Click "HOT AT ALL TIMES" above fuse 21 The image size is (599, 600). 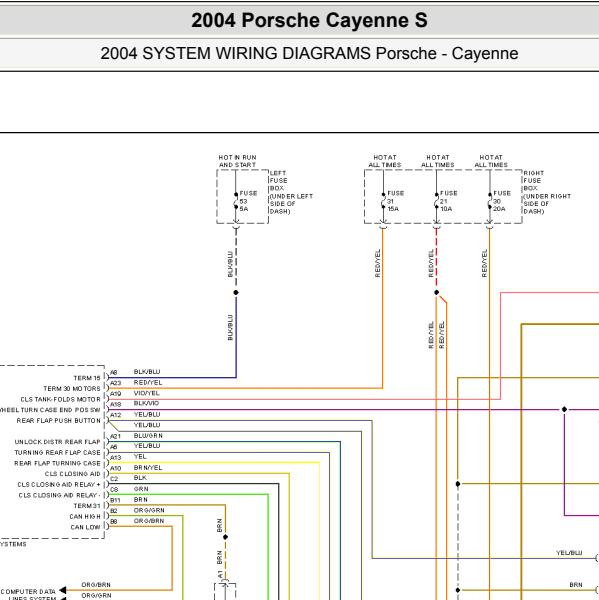point(438,161)
